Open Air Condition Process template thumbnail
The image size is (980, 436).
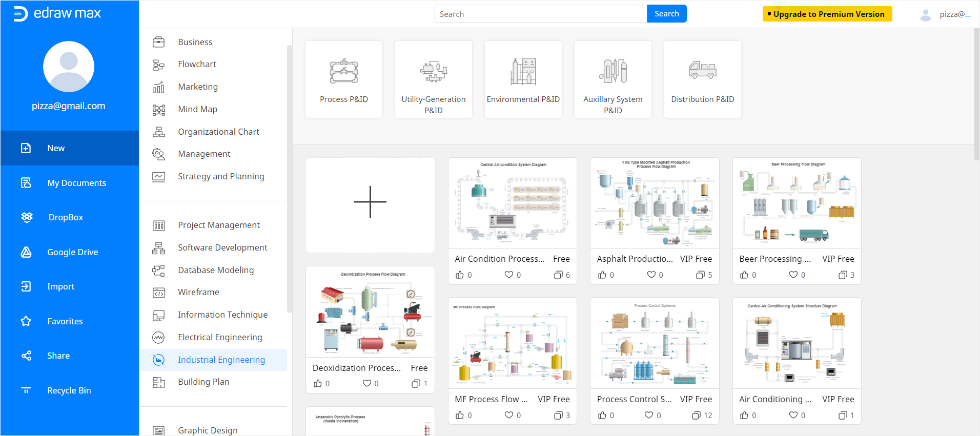(513, 203)
